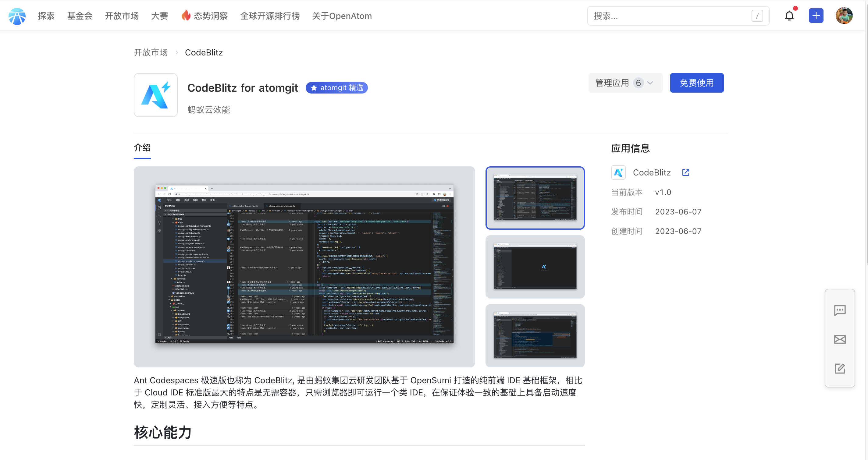Click the CodeBlitz for atomgit title
The width and height of the screenshot is (868, 460).
(x=243, y=88)
